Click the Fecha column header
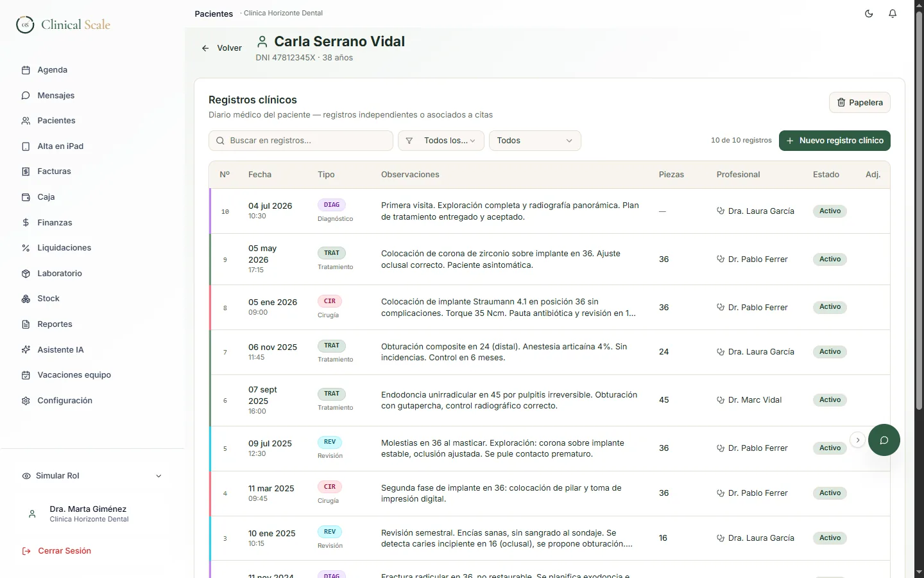The image size is (924, 578). coord(260,175)
